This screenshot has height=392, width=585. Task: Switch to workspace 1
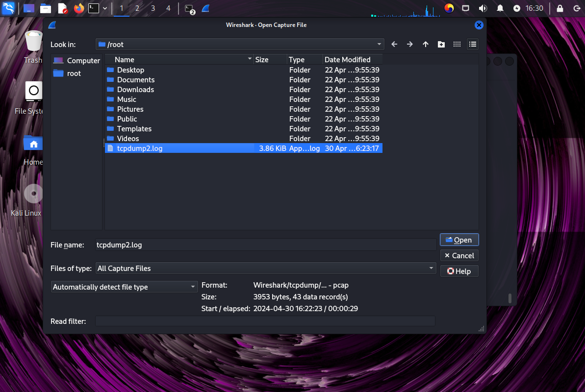click(x=121, y=8)
